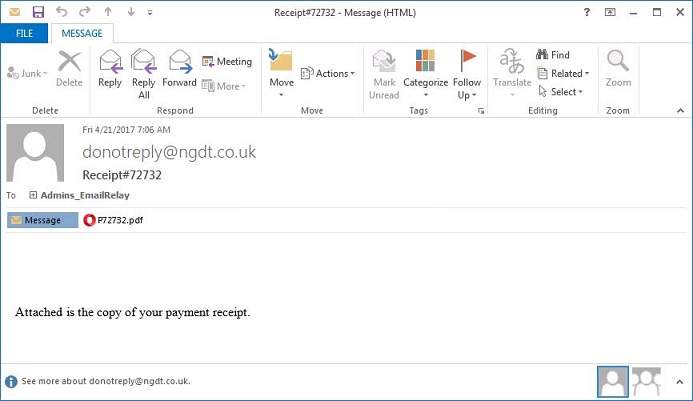Reply to the sender
The image size is (693, 401).
click(x=110, y=69)
